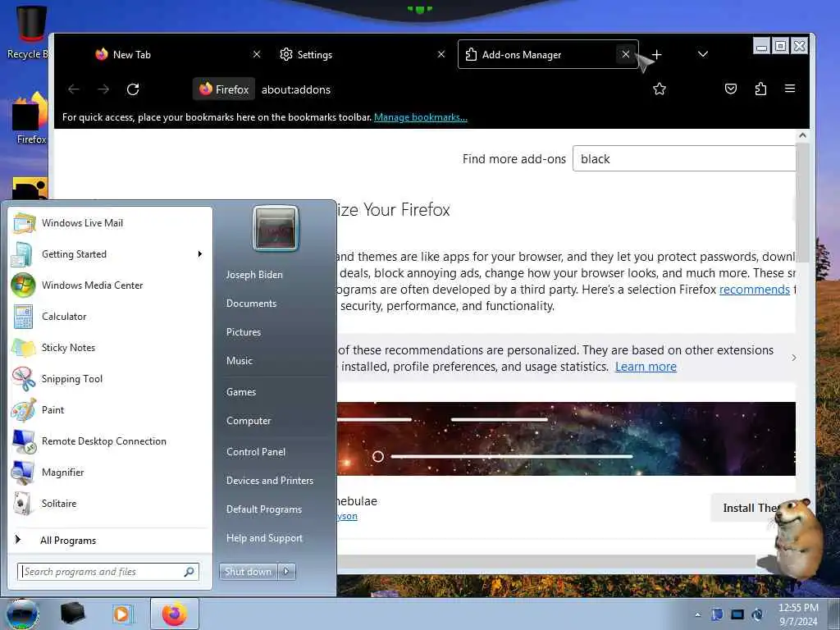Click the clock showing 12:55 PM
Image resolution: width=840 pixels, height=630 pixels.
798,608
